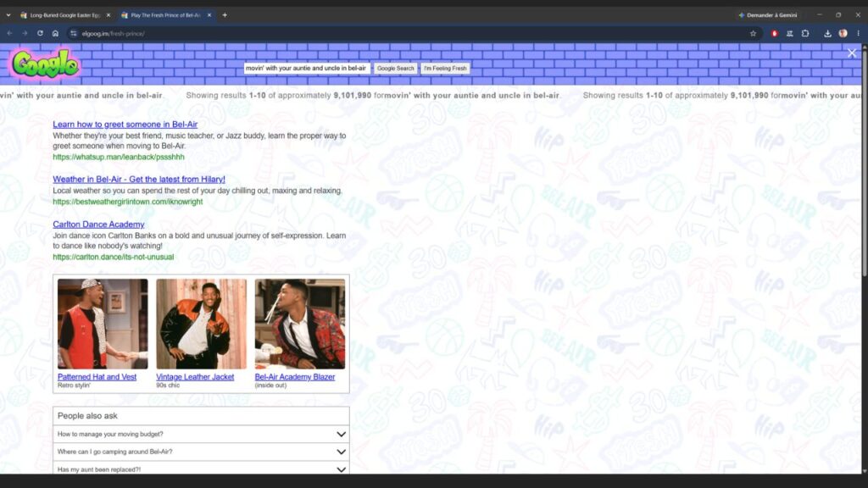The image size is (868, 488).
Task: Open carlton.dance/its-not-unusual URL
Action: 114,258
